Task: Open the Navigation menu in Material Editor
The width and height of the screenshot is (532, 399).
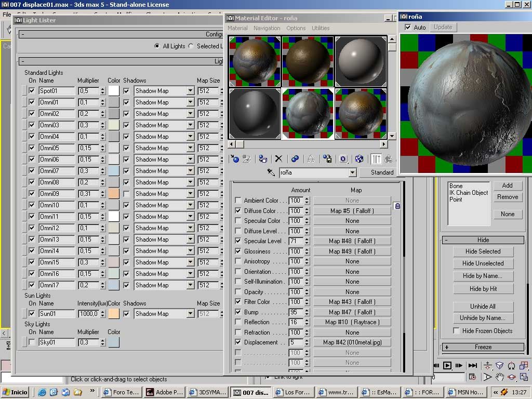Action: (267, 28)
